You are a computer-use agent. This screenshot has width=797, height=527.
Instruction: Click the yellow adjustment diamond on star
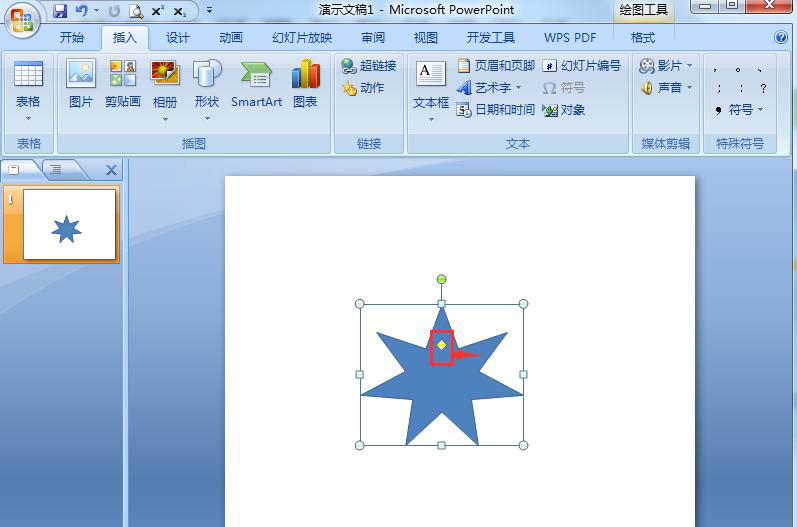442,345
